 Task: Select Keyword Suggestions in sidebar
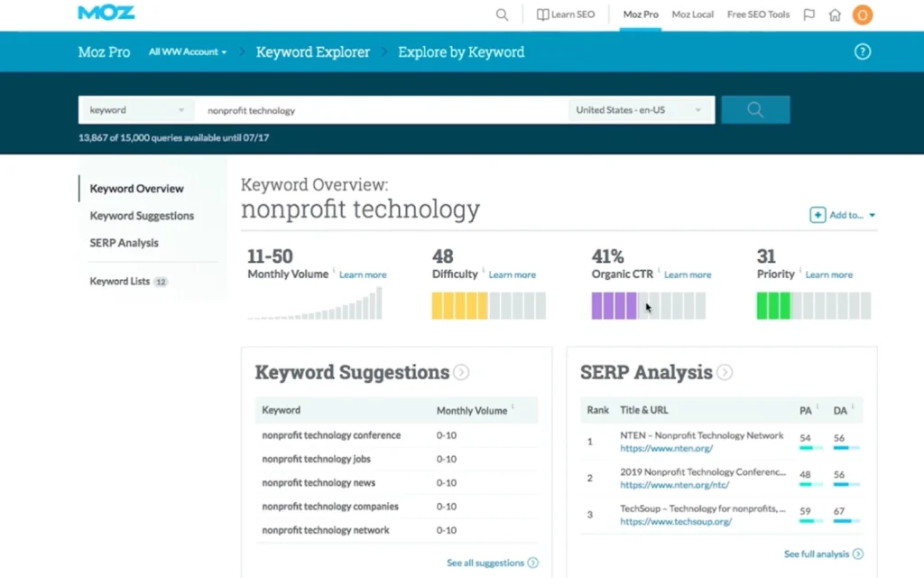tap(142, 216)
